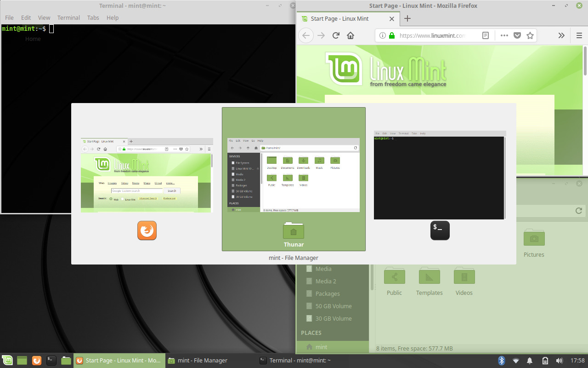Toggle reader view for the Start Page

(486, 35)
